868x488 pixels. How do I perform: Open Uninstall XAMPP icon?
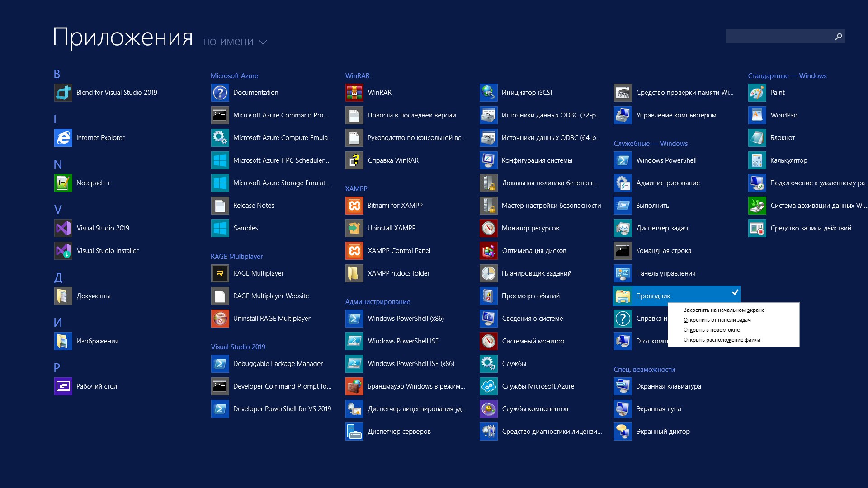coord(354,228)
